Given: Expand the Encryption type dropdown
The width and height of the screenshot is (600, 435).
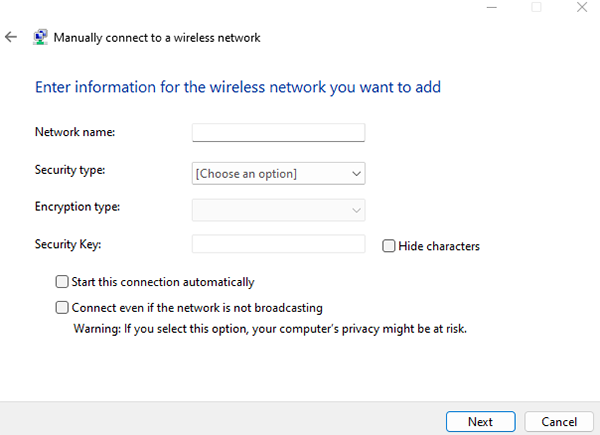Looking at the screenshot, I should click(x=278, y=210).
